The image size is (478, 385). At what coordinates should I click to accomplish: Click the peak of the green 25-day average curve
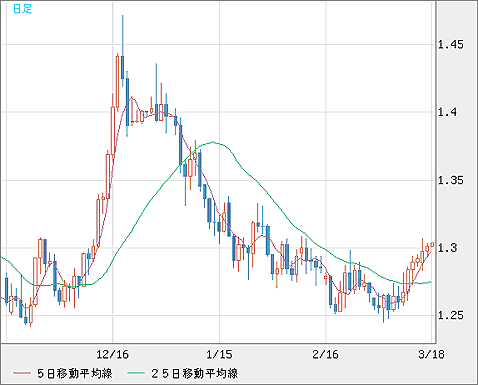pos(213,142)
